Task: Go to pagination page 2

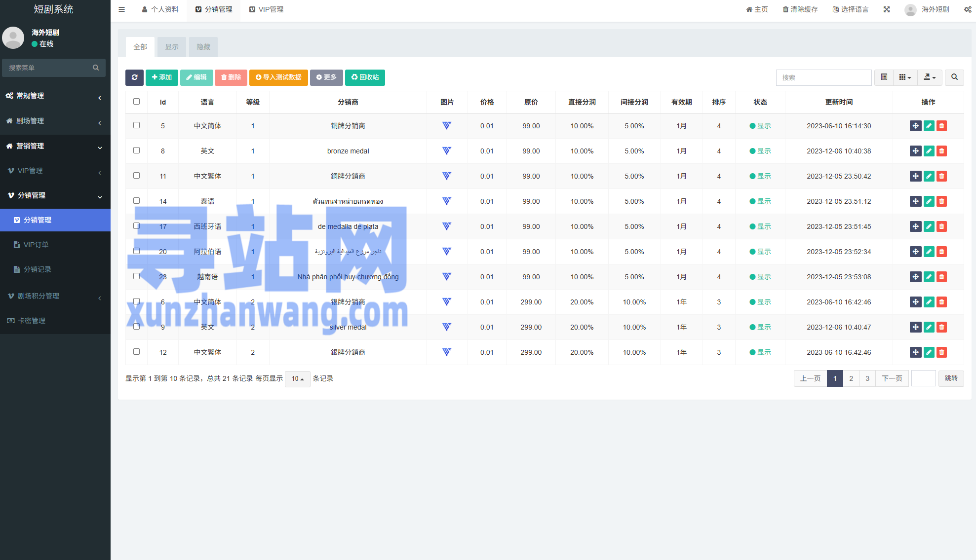Action: click(x=851, y=378)
